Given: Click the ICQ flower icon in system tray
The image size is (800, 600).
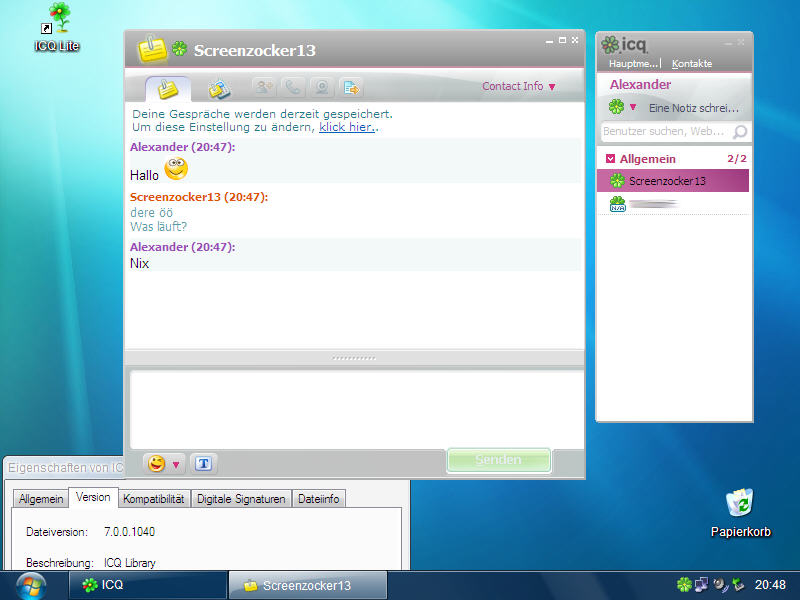Looking at the screenshot, I should tap(684, 585).
